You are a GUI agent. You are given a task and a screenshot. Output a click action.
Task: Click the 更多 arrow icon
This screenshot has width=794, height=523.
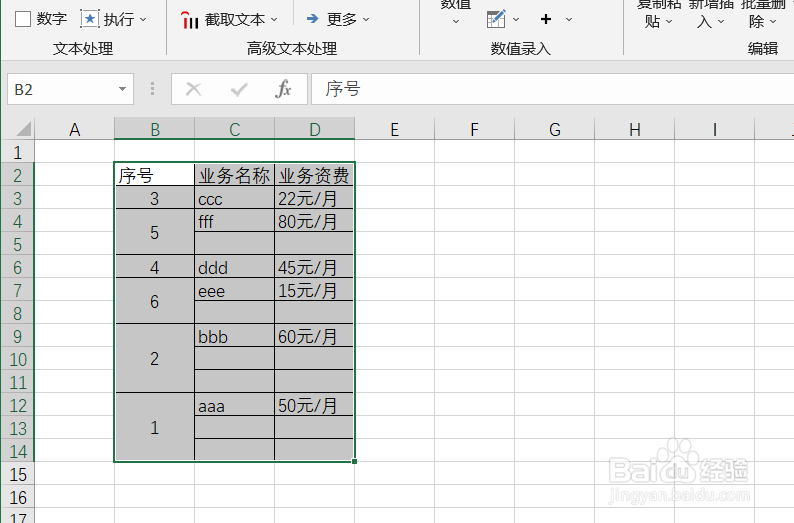point(313,19)
